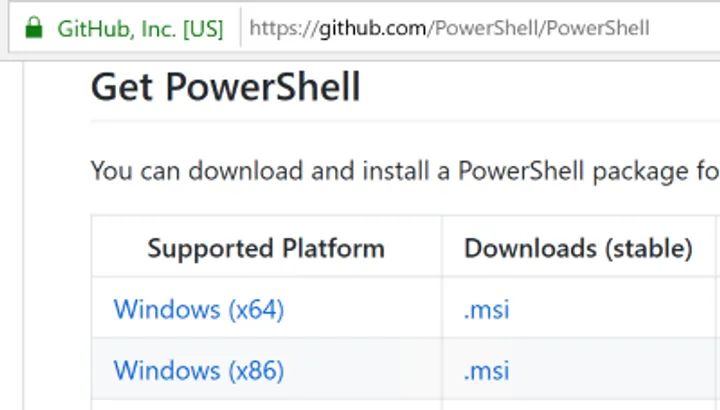Image resolution: width=720 pixels, height=410 pixels.
Task: Click the "github.com" domain in the URL
Action: [373, 27]
